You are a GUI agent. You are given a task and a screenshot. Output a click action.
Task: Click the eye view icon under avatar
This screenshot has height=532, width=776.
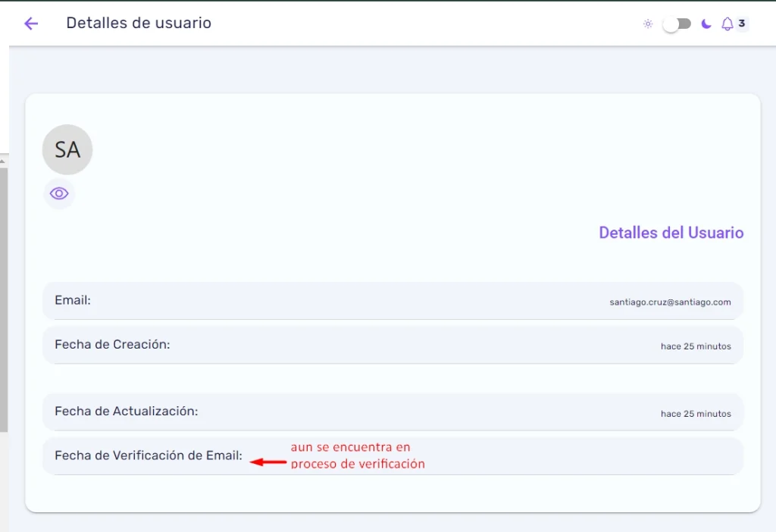[x=59, y=193]
